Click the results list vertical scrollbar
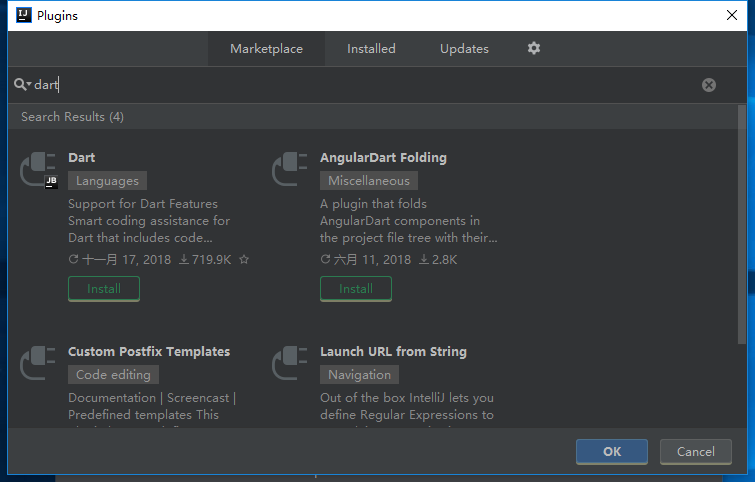The image size is (755, 482). click(742, 220)
